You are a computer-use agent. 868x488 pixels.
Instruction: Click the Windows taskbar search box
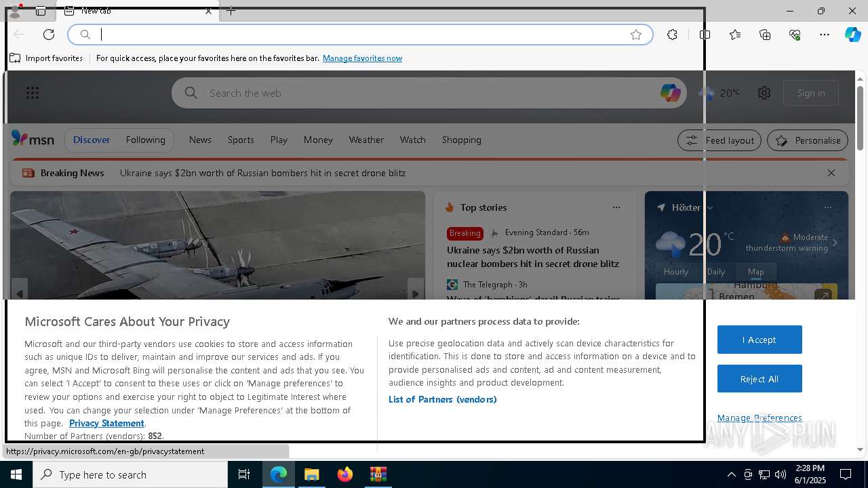coord(130,474)
